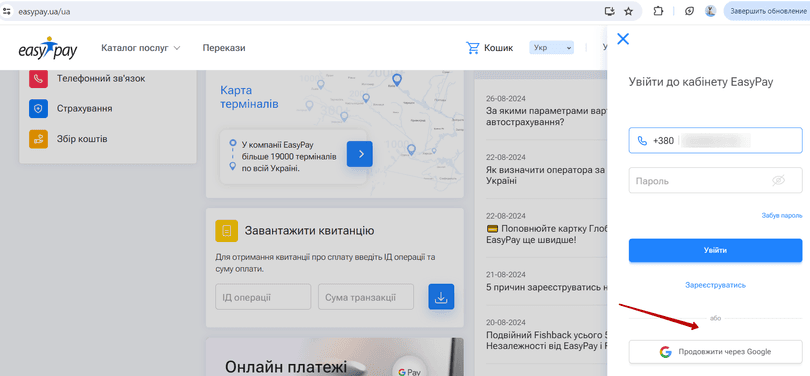The image size is (810, 376).
Task: Click Продовжити через Google button
Action: pyautogui.click(x=715, y=352)
